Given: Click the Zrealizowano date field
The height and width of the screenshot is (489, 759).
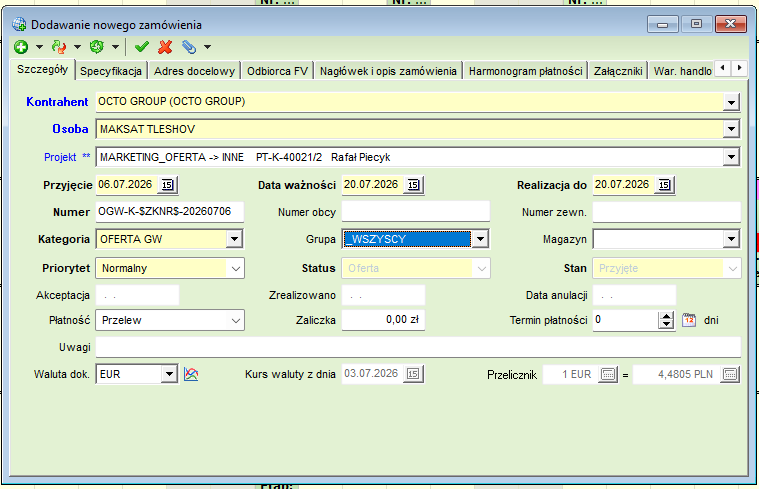Looking at the screenshot, I should (383, 295).
